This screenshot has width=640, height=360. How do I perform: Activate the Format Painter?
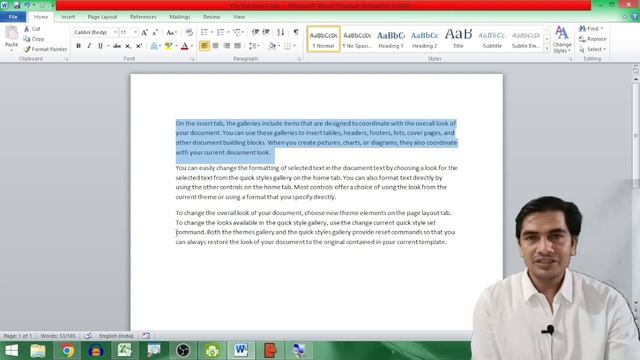point(45,49)
